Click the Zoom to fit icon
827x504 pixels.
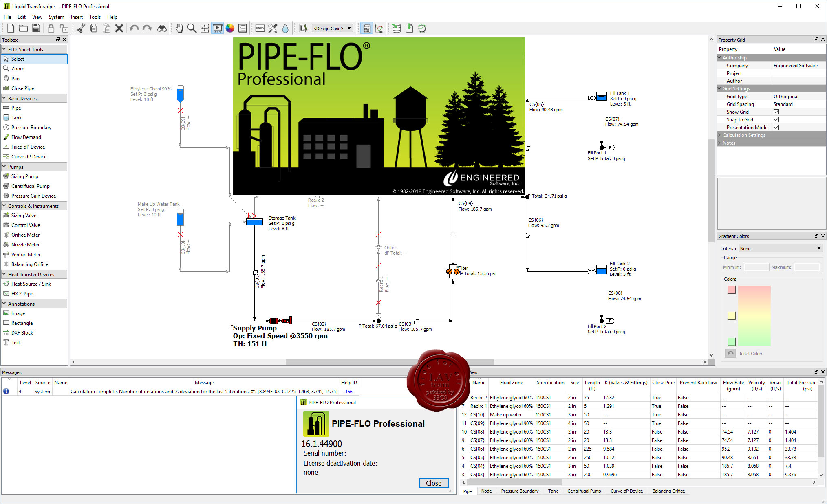tap(205, 28)
